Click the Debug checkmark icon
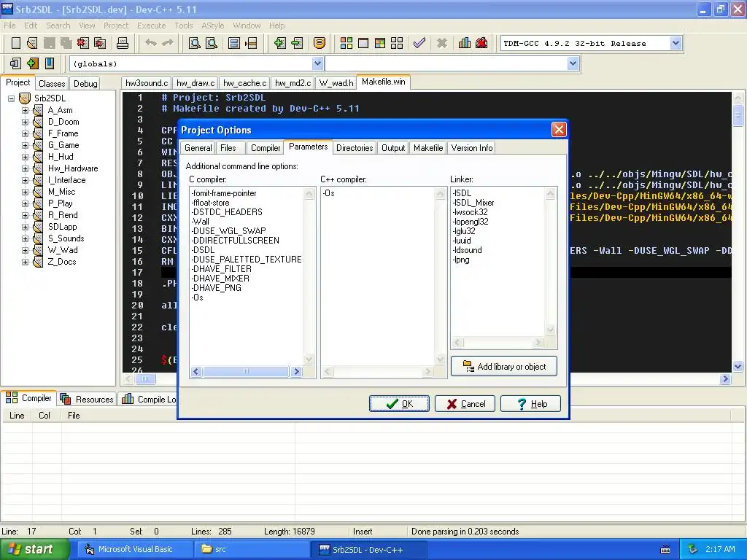747x560 pixels. click(419, 43)
